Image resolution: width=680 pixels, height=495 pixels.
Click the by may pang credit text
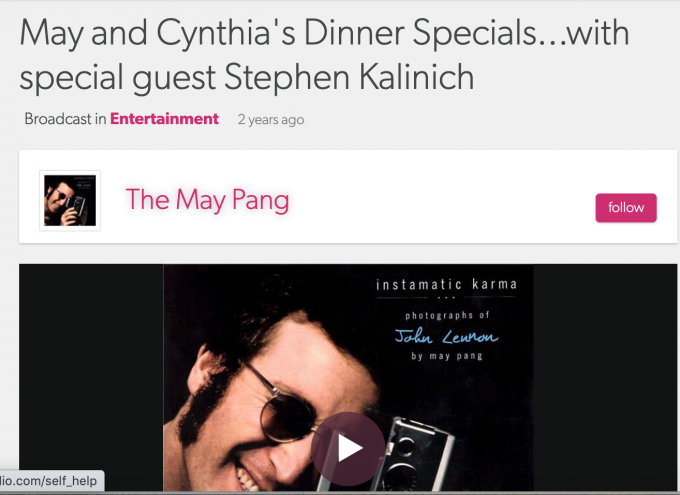[x=447, y=356]
